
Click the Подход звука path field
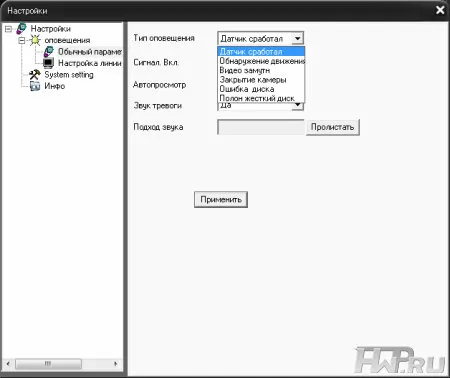pos(261,127)
